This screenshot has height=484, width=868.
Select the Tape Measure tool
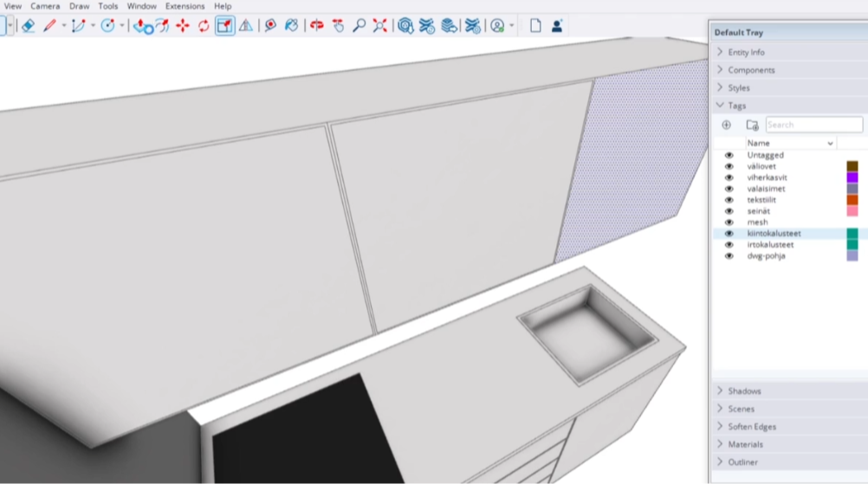(x=270, y=25)
